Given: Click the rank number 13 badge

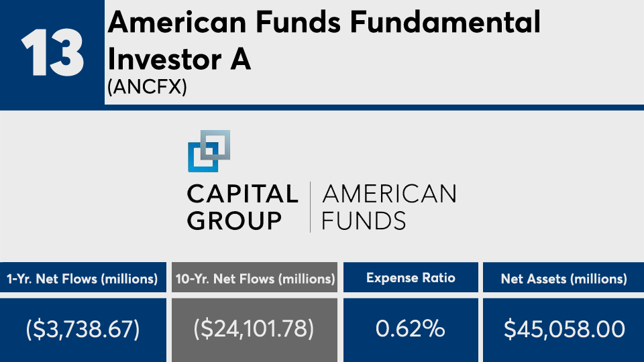Looking at the screenshot, I should [x=52, y=54].
